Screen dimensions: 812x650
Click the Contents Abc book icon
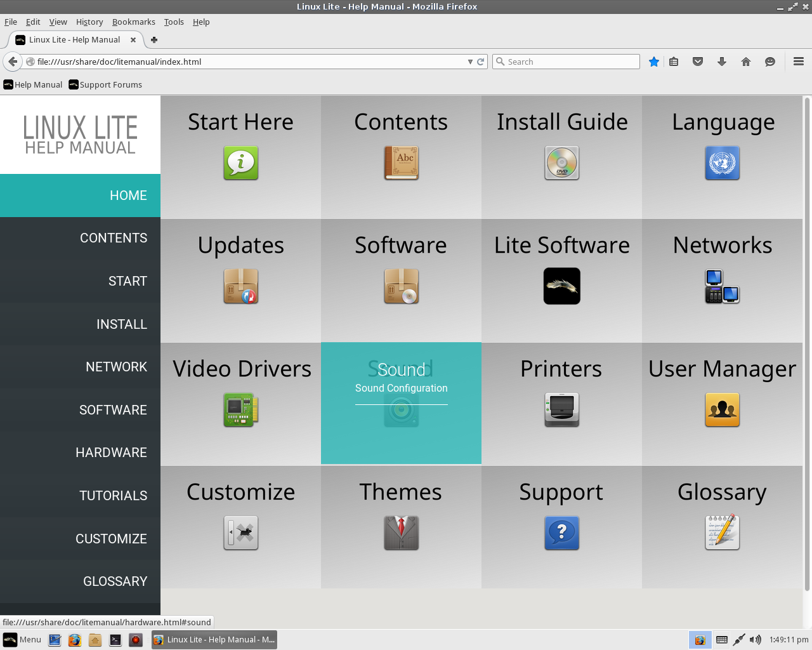click(401, 163)
